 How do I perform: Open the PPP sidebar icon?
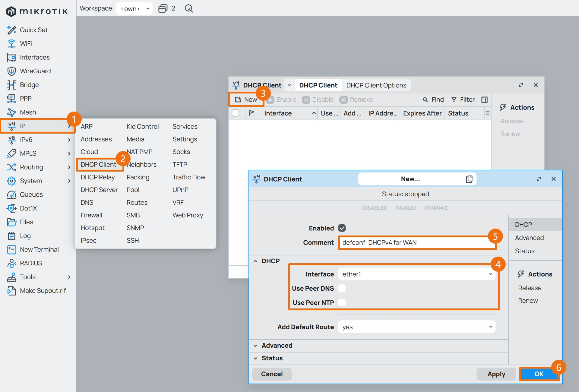coord(11,99)
